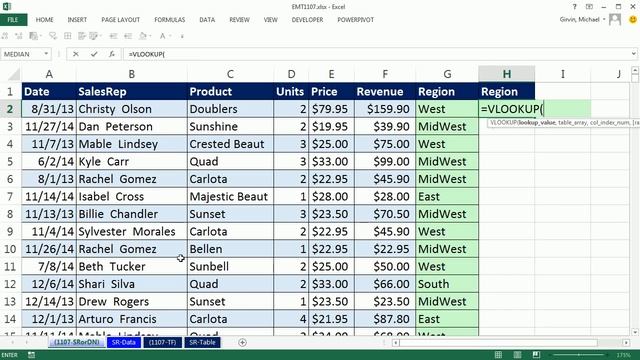Select column A header
Viewport: 640px width, 360px height.
(49, 74)
